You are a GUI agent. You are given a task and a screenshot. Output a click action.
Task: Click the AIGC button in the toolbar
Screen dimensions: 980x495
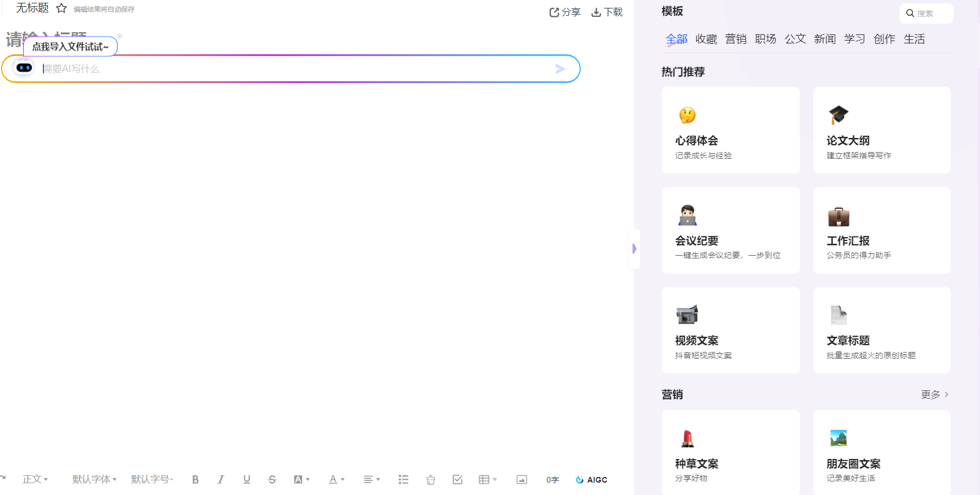coord(591,480)
